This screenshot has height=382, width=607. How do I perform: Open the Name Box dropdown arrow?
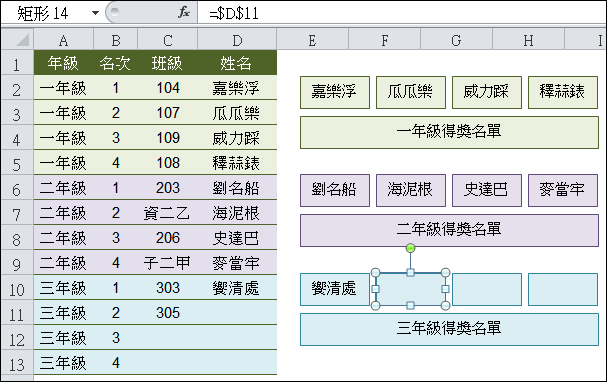tap(95, 13)
